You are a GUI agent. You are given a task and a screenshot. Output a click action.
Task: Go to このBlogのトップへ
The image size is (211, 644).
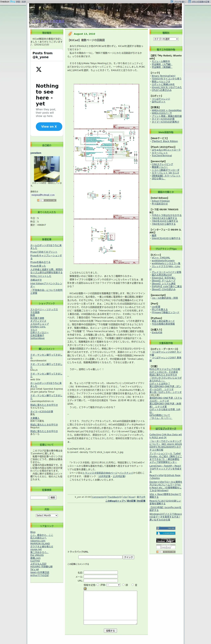point(115,501)
